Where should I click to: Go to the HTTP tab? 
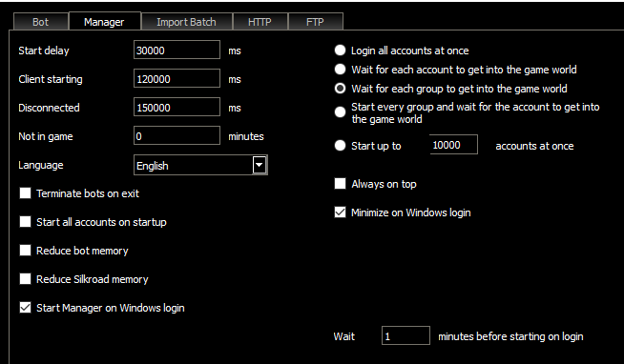[260, 22]
